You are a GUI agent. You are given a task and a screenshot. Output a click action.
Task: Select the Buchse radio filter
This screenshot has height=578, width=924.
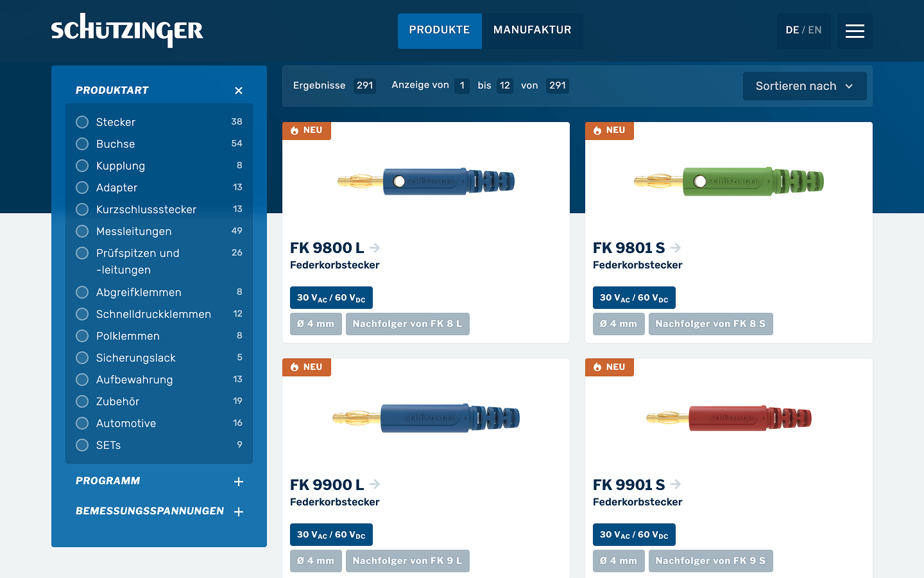[82, 144]
